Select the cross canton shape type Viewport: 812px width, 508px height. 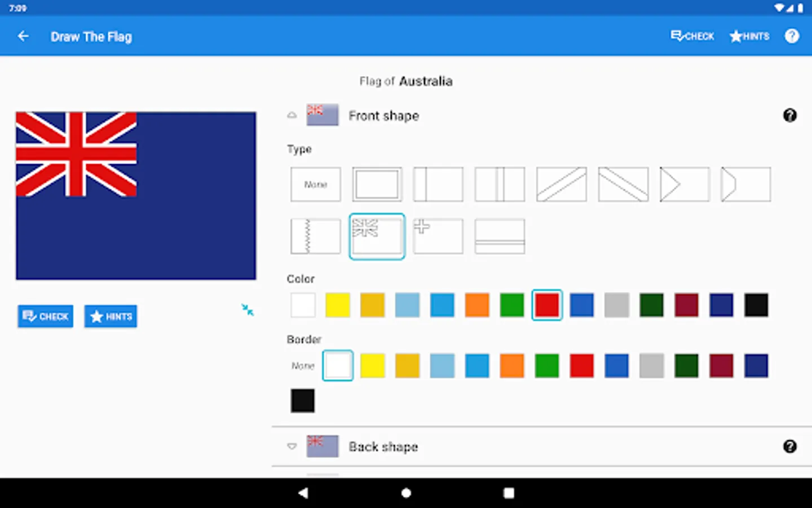438,237
